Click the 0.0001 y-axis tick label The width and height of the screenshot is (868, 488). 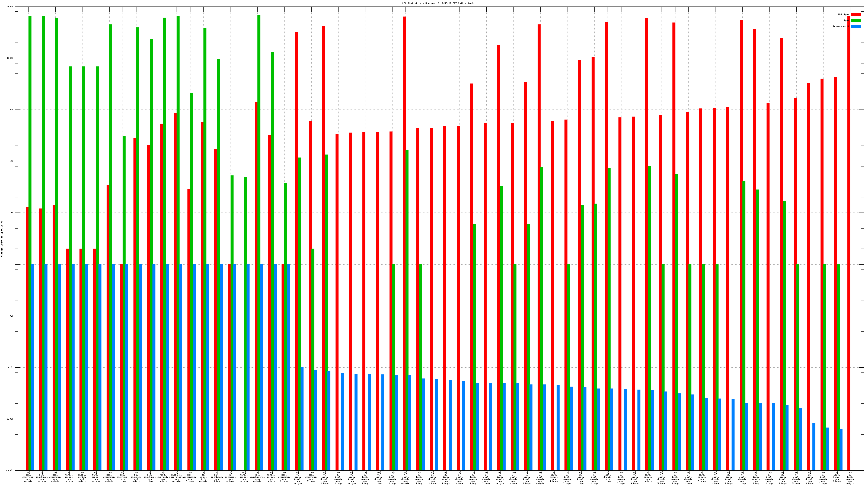(10, 470)
